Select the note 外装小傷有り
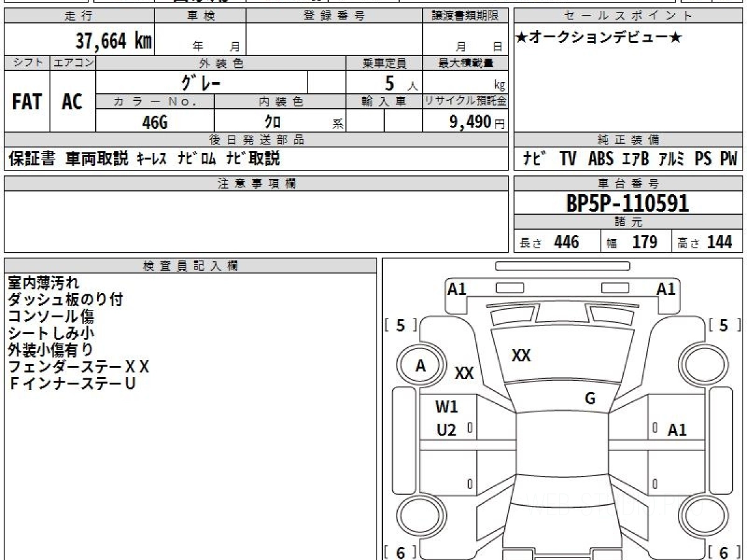This screenshot has width=747, height=560. pyautogui.click(x=50, y=350)
